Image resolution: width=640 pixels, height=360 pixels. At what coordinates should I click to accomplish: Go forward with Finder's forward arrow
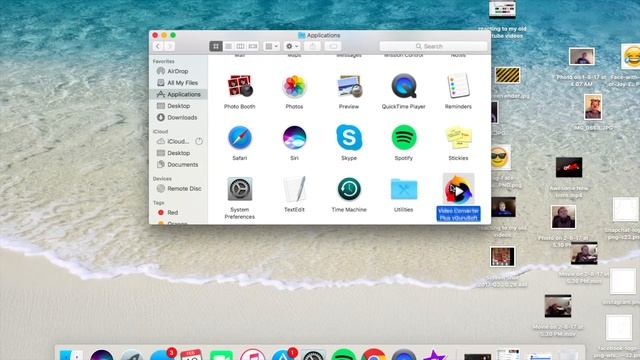pyautogui.click(x=170, y=46)
